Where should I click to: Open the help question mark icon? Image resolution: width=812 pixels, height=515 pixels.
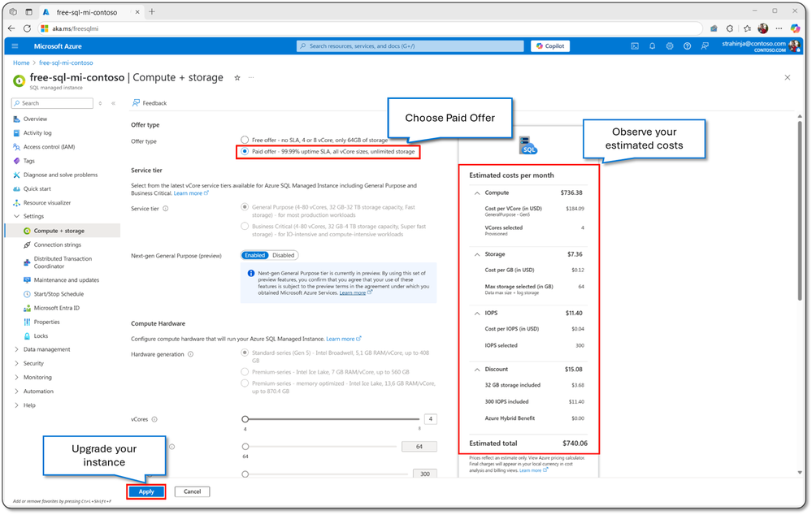(x=687, y=46)
